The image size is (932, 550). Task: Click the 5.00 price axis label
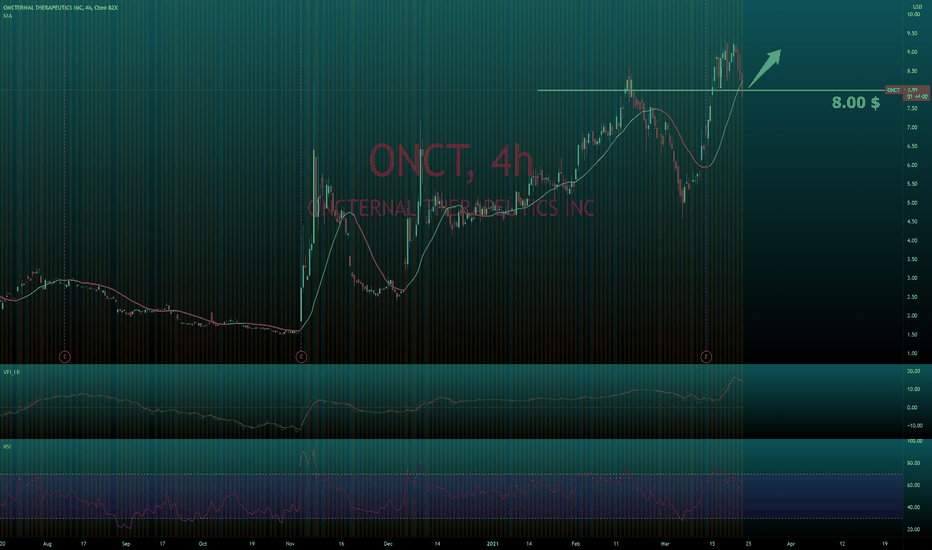point(912,203)
